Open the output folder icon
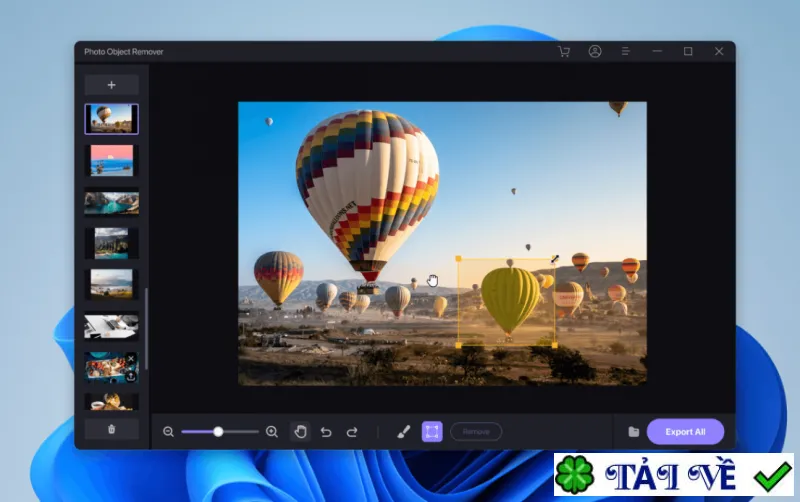 tap(634, 432)
